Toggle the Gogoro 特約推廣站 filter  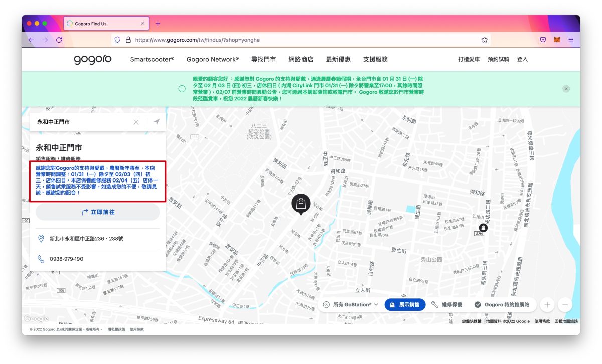pyautogui.click(x=502, y=304)
